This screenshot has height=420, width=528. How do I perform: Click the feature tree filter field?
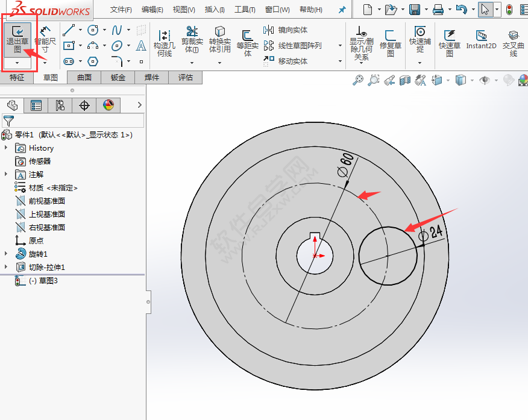tap(73, 121)
